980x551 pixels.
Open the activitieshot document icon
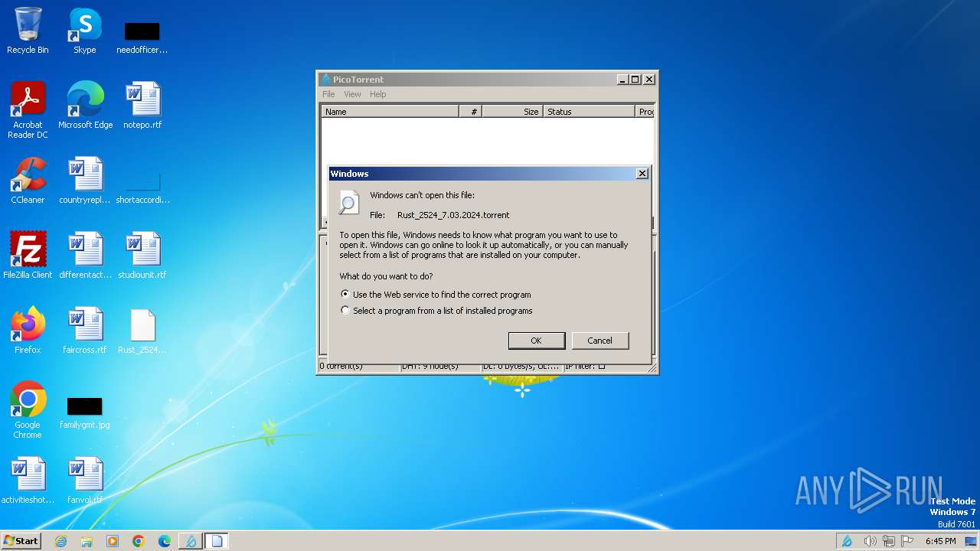click(x=28, y=480)
